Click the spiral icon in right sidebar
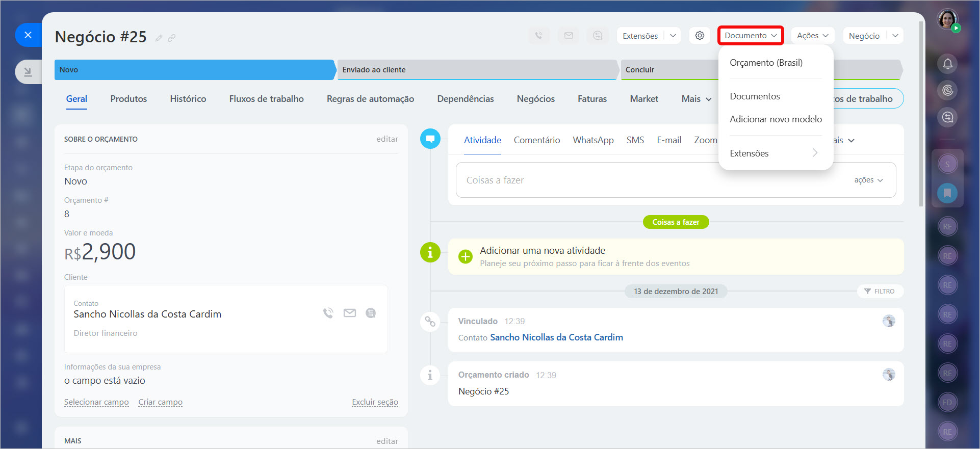The height and width of the screenshot is (449, 980). pos(947,91)
